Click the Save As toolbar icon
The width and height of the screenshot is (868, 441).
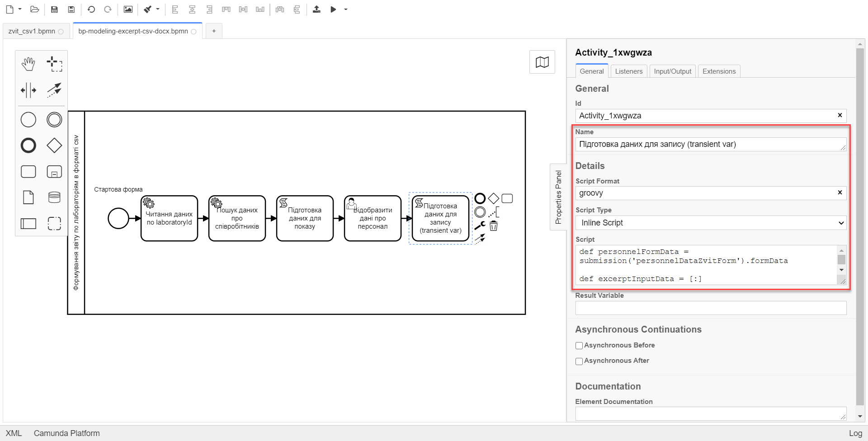(71, 9)
